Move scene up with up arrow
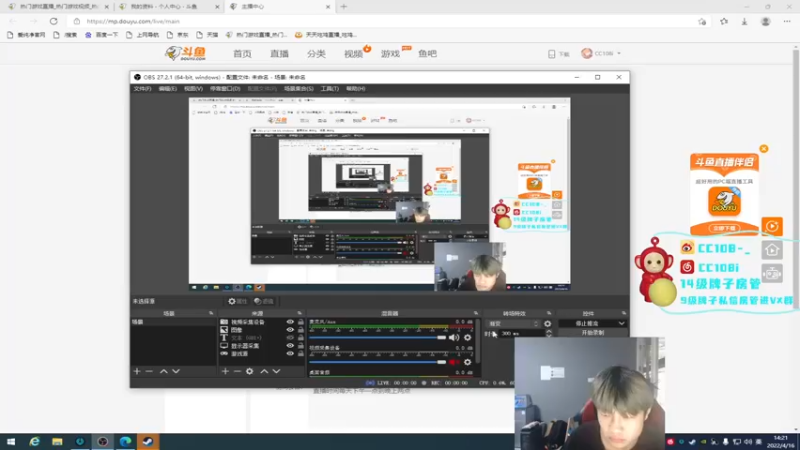The image size is (800, 450). (164, 371)
